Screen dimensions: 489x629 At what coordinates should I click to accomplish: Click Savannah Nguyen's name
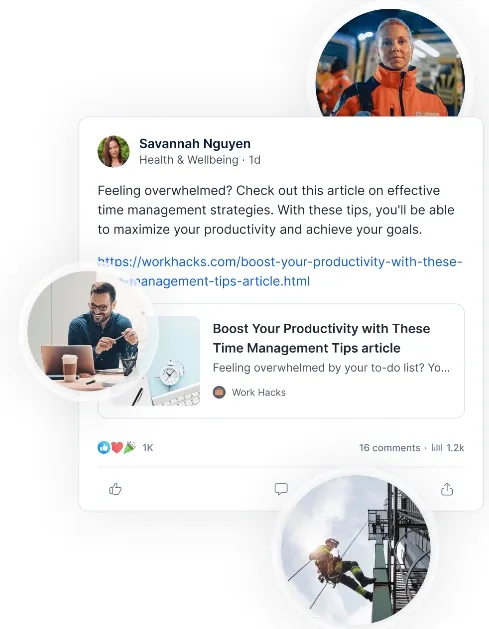coord(195,143)
